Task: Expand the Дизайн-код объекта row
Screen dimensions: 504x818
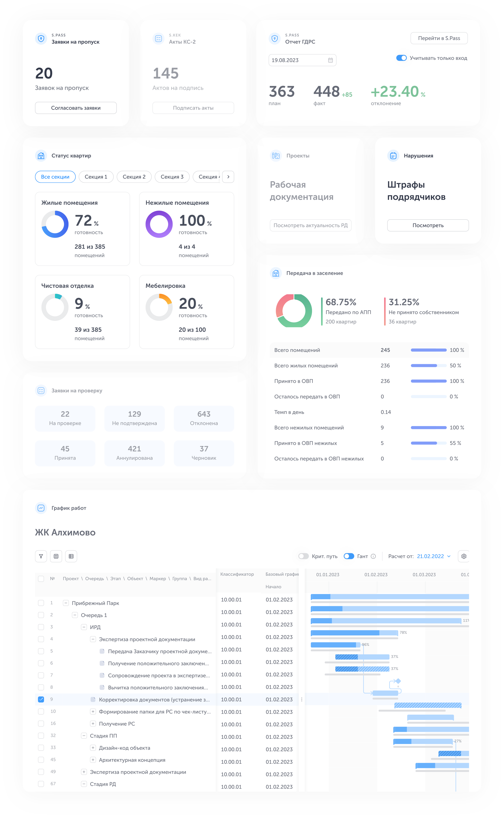Action: [x=93, y=748]
